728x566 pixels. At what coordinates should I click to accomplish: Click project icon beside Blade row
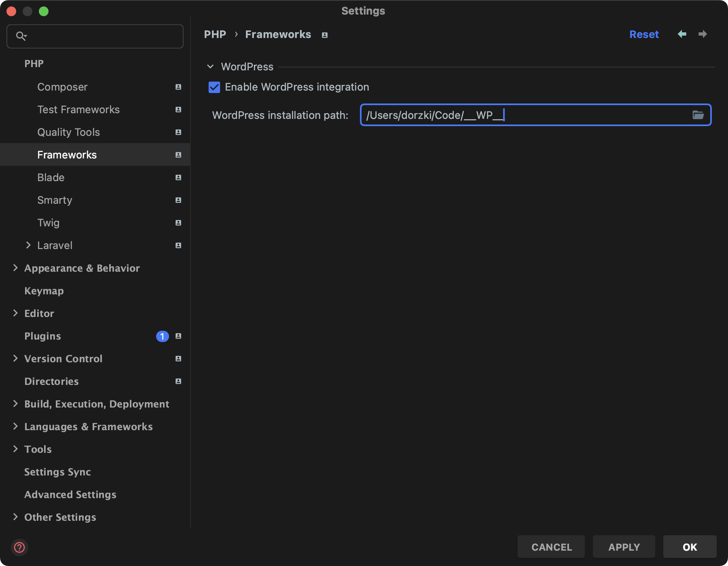[x=178, y=177]
